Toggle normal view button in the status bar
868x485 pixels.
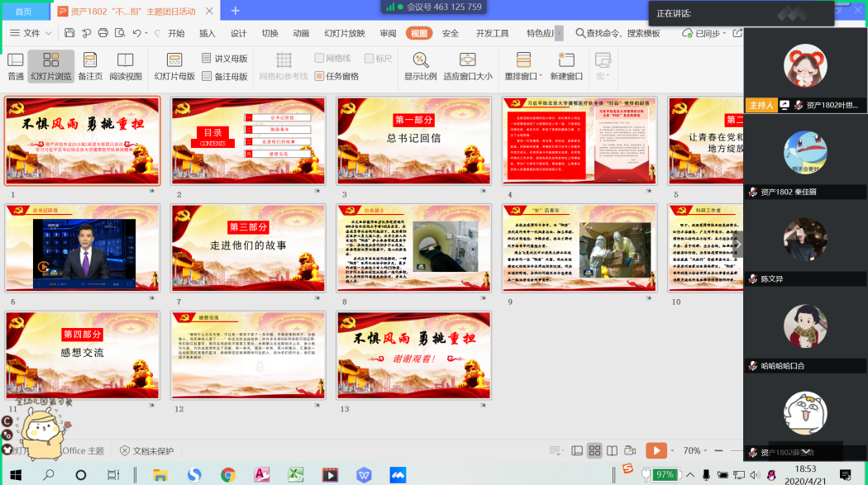click(577, 451)
